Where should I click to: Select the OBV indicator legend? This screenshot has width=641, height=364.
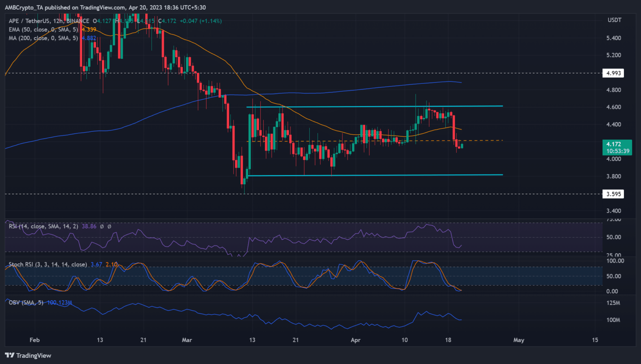(x=26, y=302)
